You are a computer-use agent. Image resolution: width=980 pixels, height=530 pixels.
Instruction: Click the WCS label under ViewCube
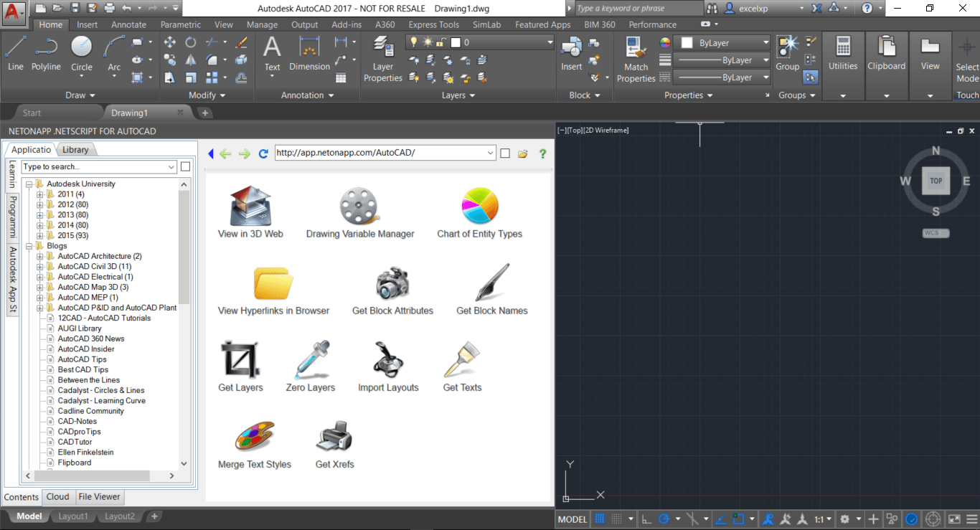click(x=936, y=233)
